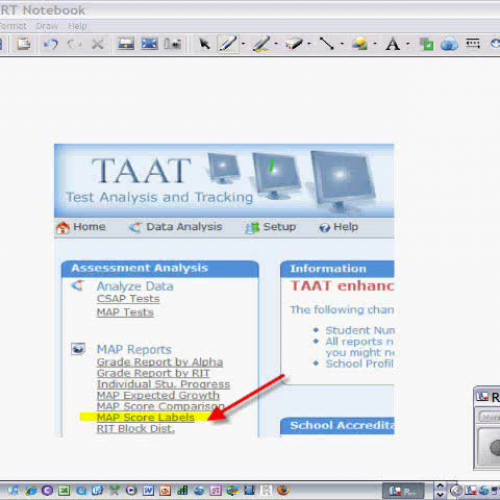Open MAP Expected Growth report
This screenshot has width=500, height=500.
[158, 395]
